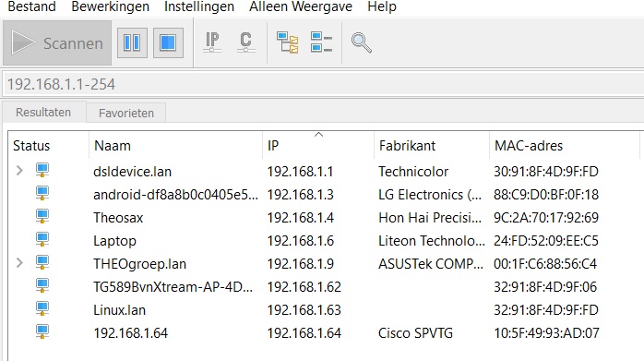Expand the dsldevice.lan row
This screenshot has height=361, width=644.
point(19,170)
